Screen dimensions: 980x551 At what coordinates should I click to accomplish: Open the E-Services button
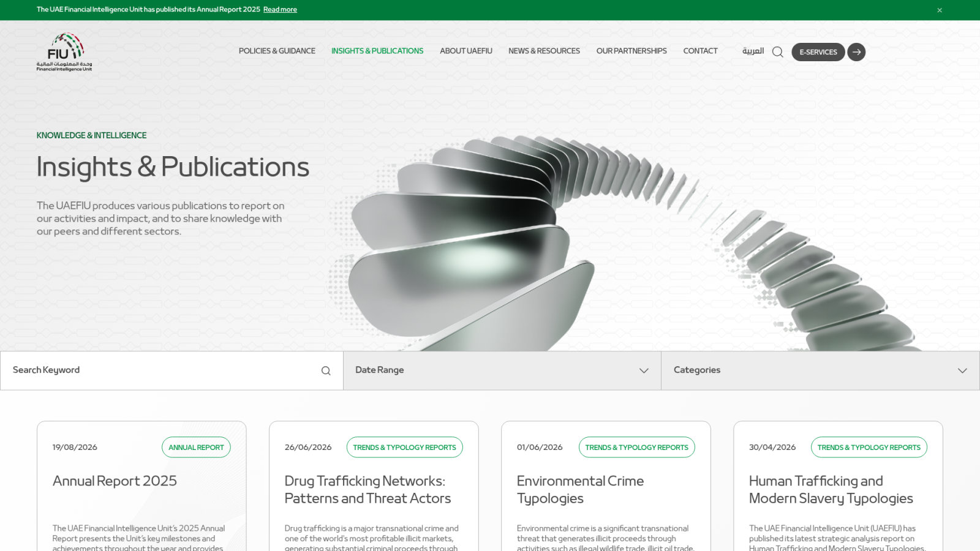coord(818,52)
